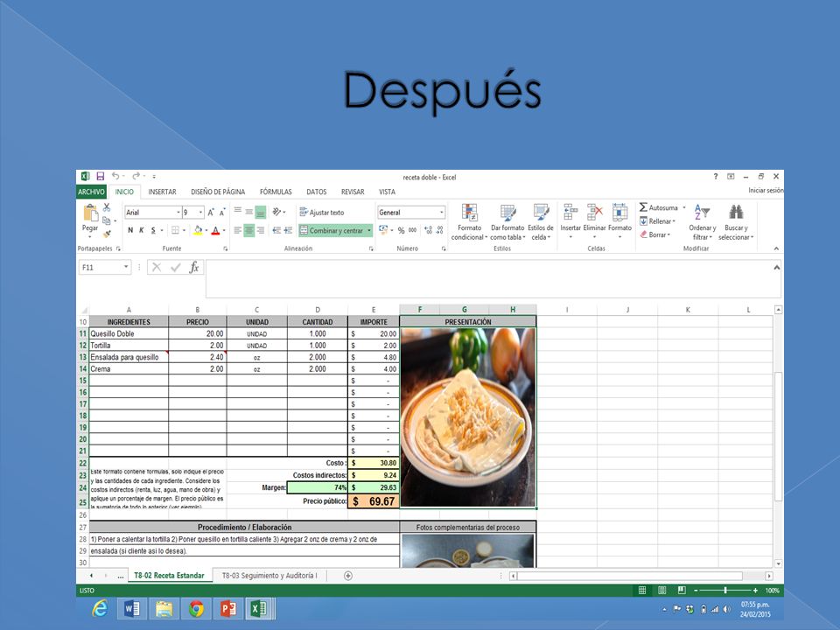
Task: Click the Autosuma sigma icon
Action: (643, 207)
